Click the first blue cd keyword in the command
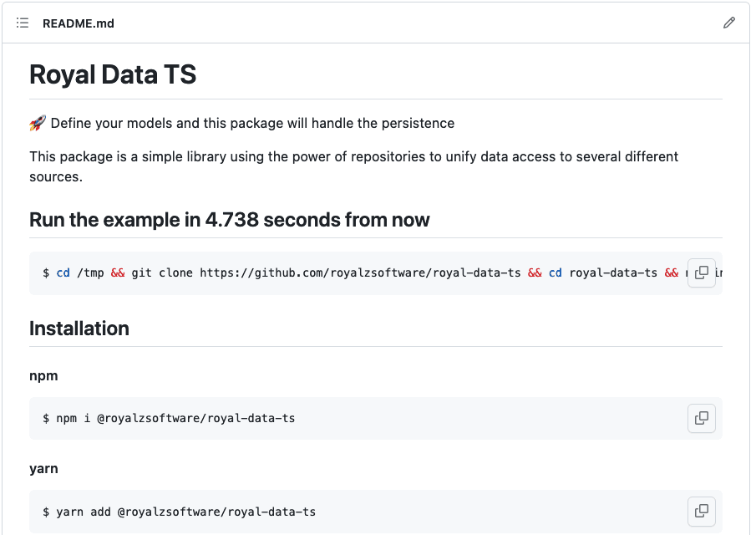 click(63, 273)
